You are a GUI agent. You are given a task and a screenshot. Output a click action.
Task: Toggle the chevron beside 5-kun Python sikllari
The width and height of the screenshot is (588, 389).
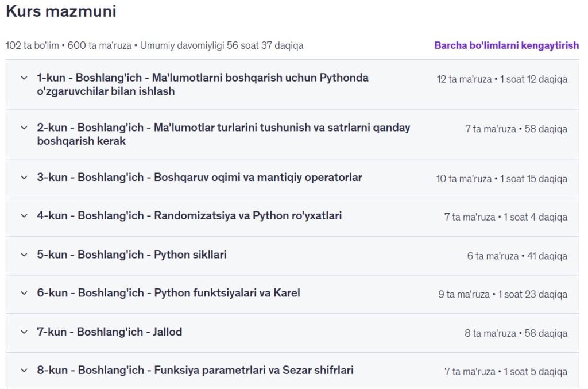pos(24,255)
